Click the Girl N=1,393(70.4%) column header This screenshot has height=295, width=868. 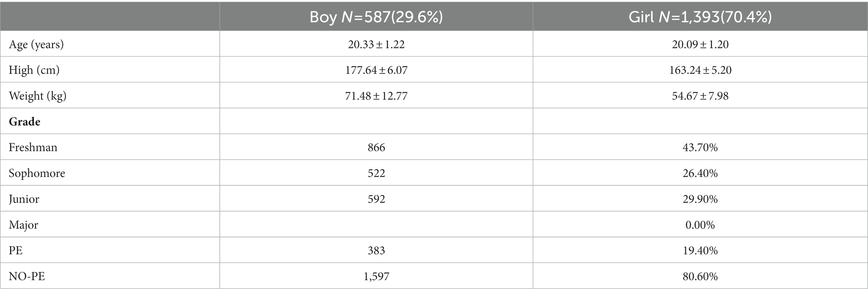click(x=700, y=17)
